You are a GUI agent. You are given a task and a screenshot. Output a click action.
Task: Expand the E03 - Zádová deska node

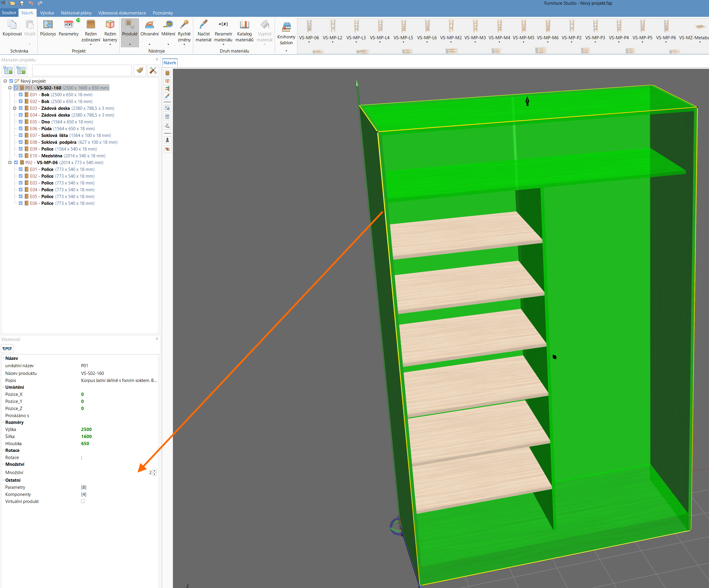click(x=14, y=108)
